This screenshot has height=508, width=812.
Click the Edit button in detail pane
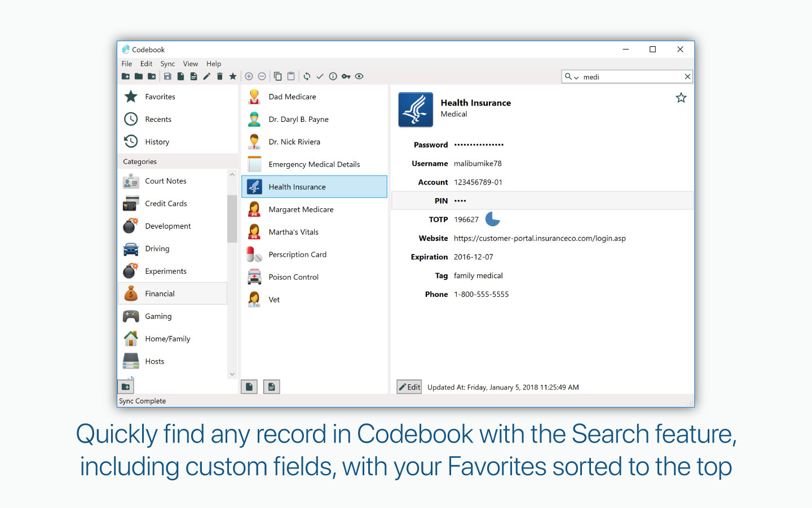[409, 387]
